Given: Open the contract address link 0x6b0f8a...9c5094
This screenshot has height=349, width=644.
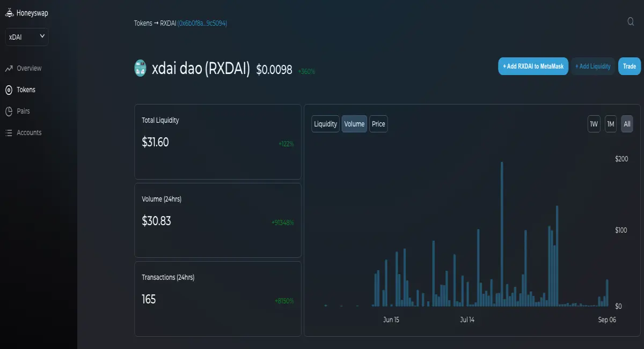Looking at the screenshot, I should click(202, 23).
